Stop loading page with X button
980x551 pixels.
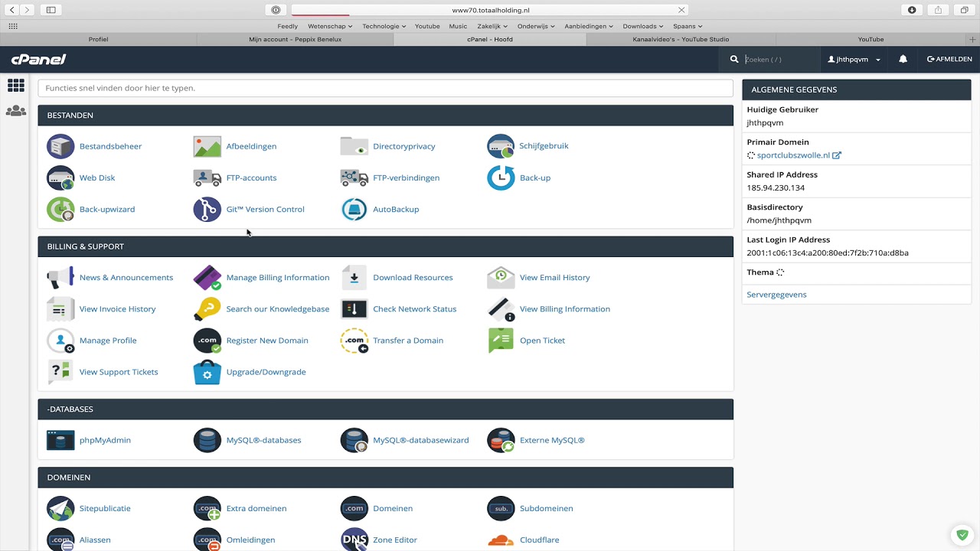[681, 10]
